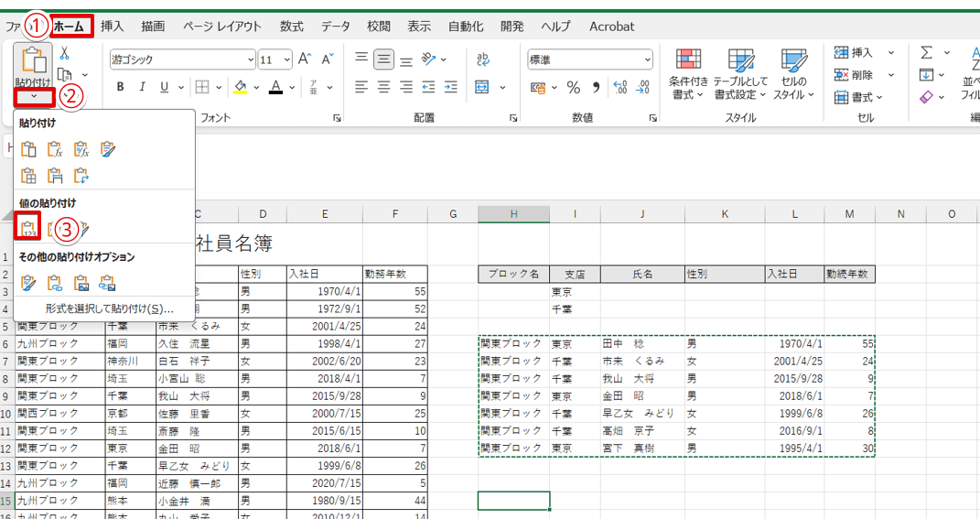Click the Cut scissors icon
The image size is (980, 519).
click(x=64, y=53)
